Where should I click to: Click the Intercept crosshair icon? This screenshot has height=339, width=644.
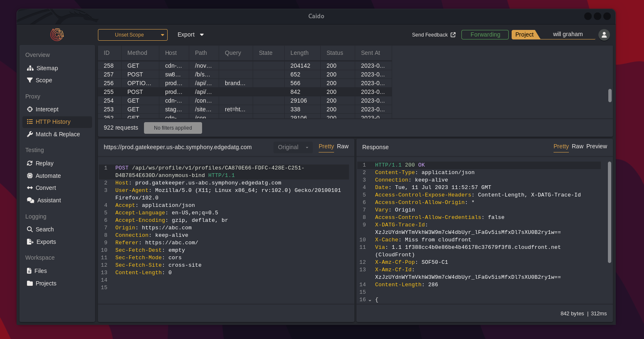(x=30, y=109)
